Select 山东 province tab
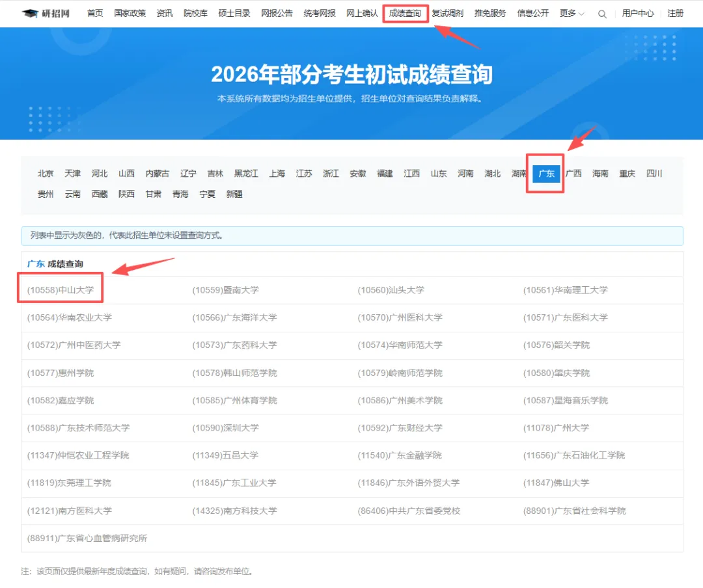The height and width of the screenshot is (588, 703). point(439,174)
